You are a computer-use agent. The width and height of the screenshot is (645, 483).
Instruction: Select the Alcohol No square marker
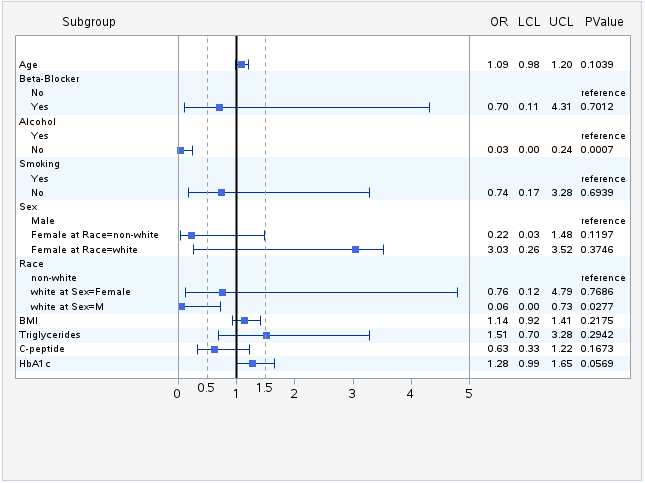[181, 150]
